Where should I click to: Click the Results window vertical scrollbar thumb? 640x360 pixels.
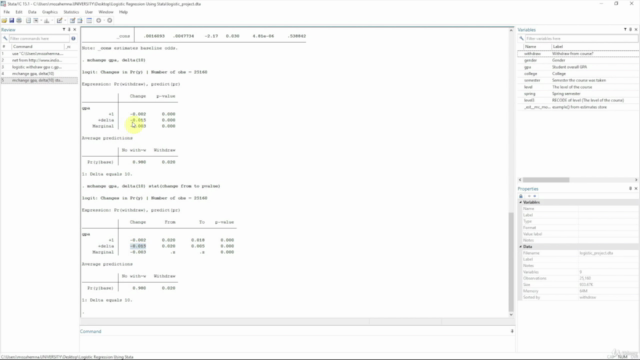511,261
